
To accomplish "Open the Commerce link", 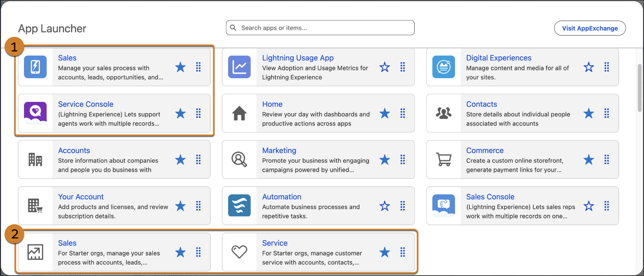I will click(x=485, y=150).
